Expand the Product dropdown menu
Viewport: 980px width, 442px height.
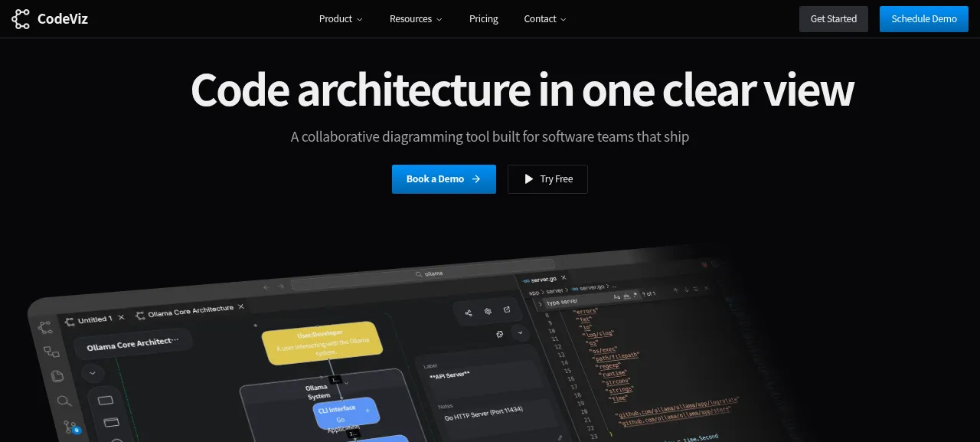pos(341,18)
